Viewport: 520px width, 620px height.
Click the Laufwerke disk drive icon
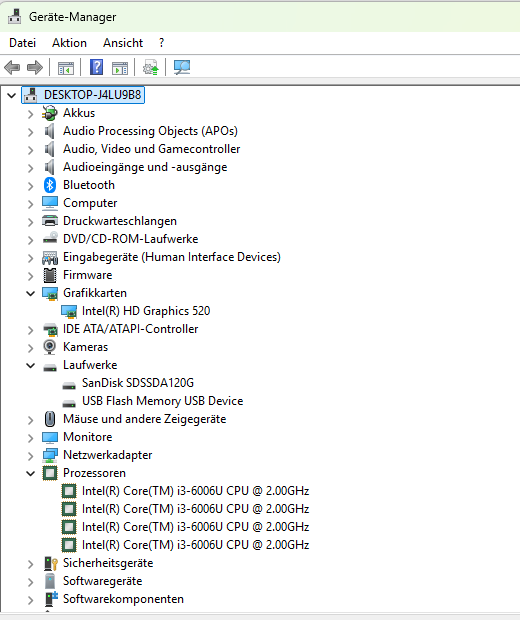click(x=50, y=368)
